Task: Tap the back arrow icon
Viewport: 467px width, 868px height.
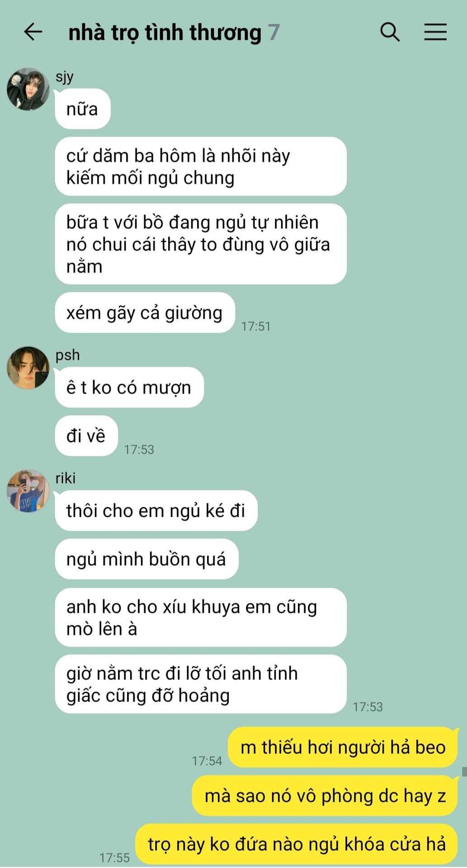Action: (x=33, y=32)
